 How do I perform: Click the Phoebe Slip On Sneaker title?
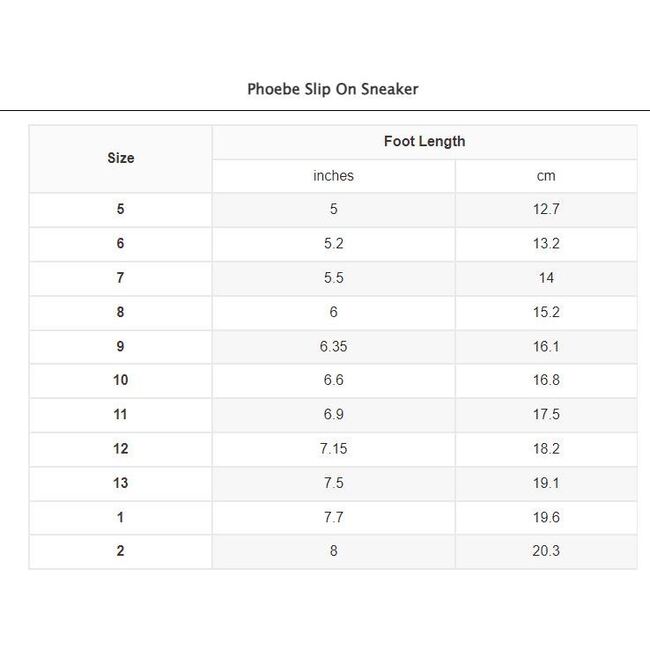click(332, 89)
